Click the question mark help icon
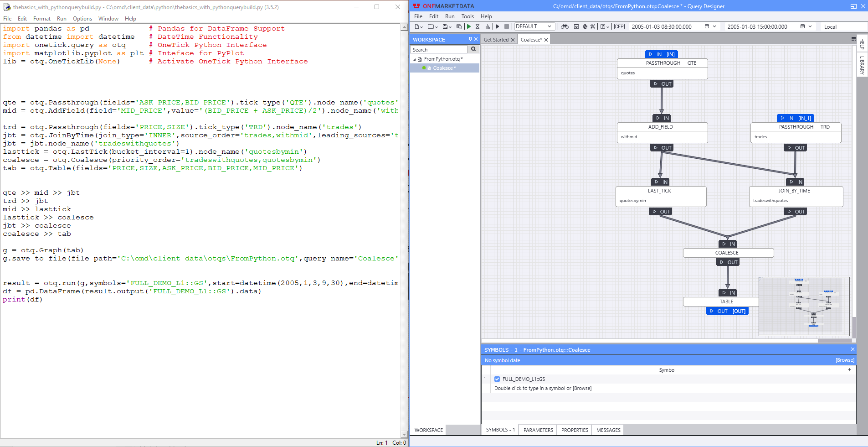 (x=602, y=26)
